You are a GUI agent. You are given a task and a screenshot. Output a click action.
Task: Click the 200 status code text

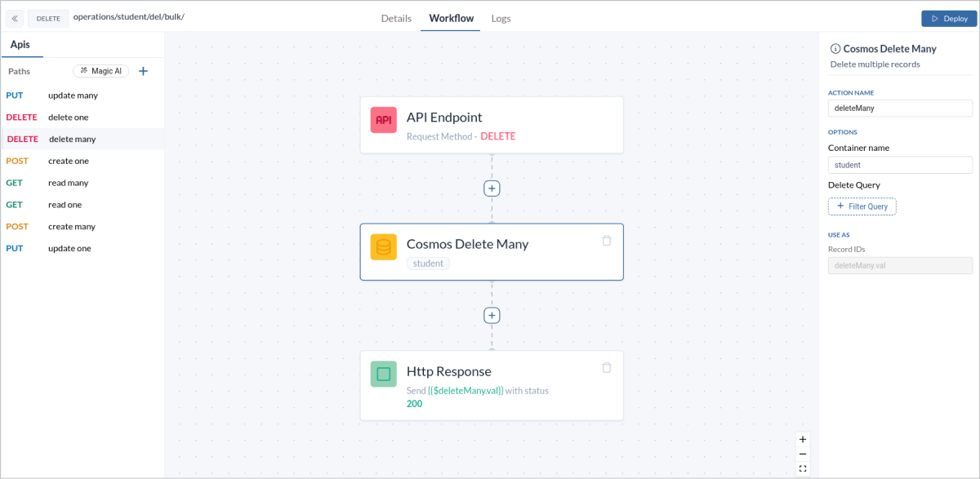point(415,404)
